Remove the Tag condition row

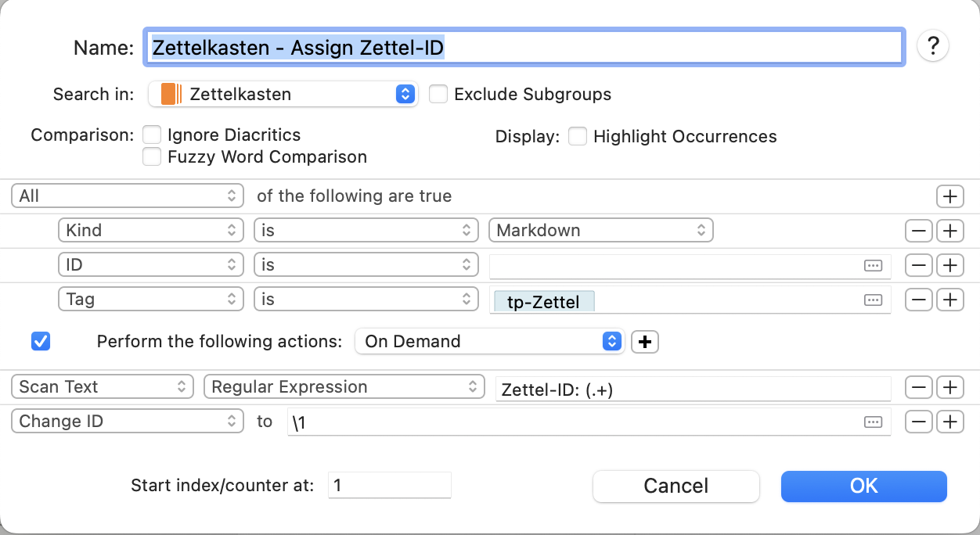(918, 299)
